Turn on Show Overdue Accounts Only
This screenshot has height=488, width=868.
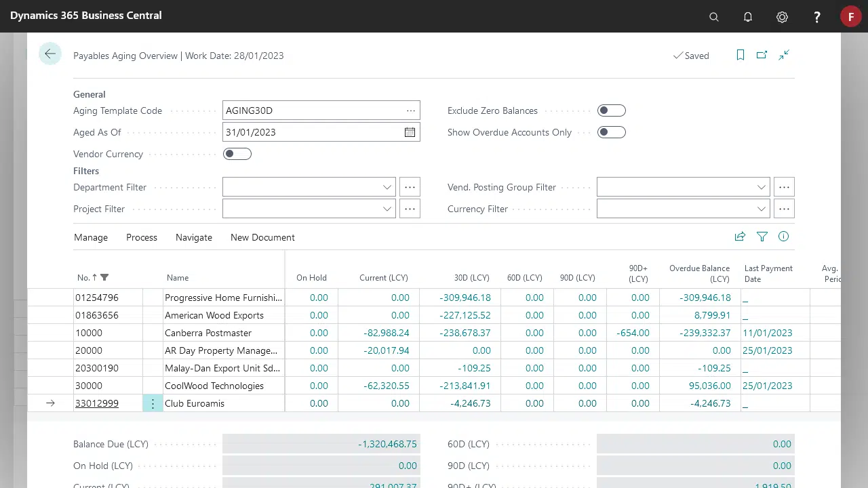click(611, 132)
